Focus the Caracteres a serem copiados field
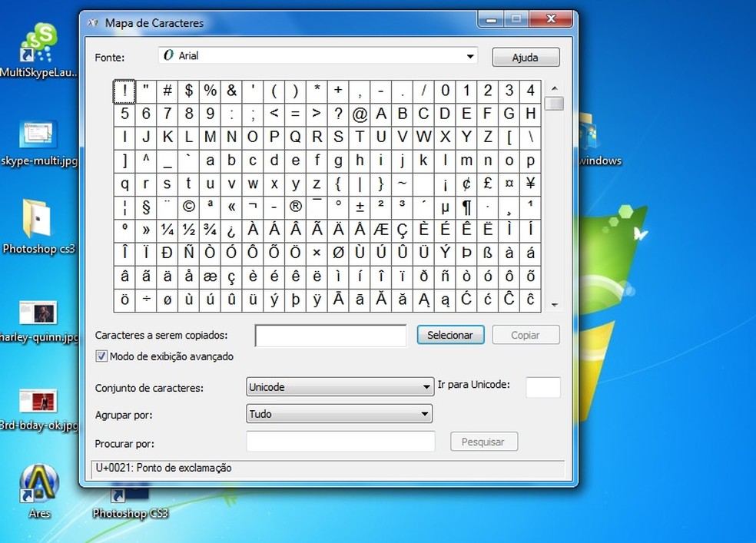The height and width of the screenshot is (543, 756). click(x=330, y=336)
